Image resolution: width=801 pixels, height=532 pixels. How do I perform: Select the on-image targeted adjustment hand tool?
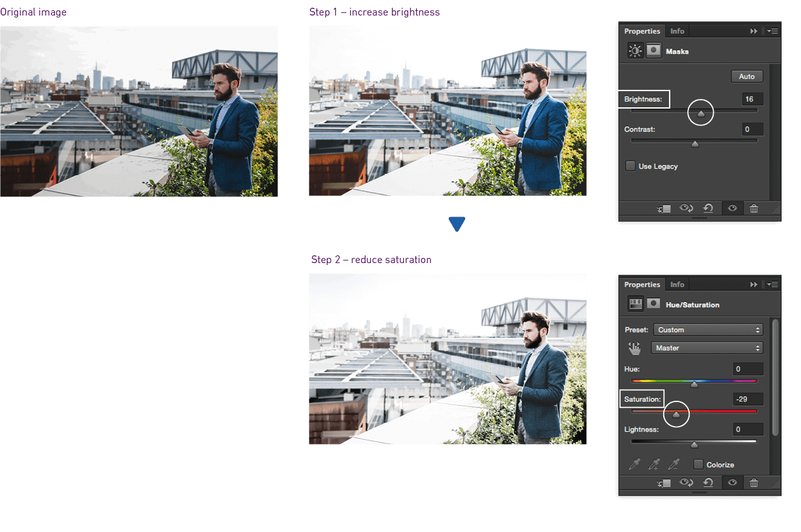click(635, 348)
